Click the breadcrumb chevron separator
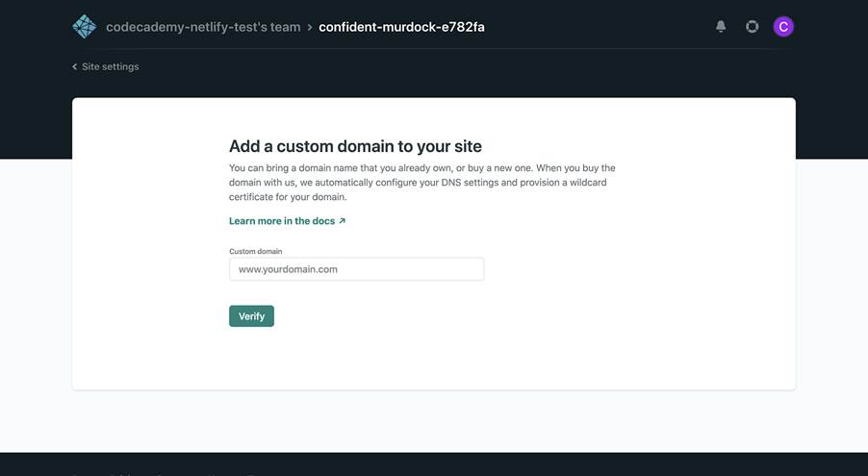 [x=310, y=28]
